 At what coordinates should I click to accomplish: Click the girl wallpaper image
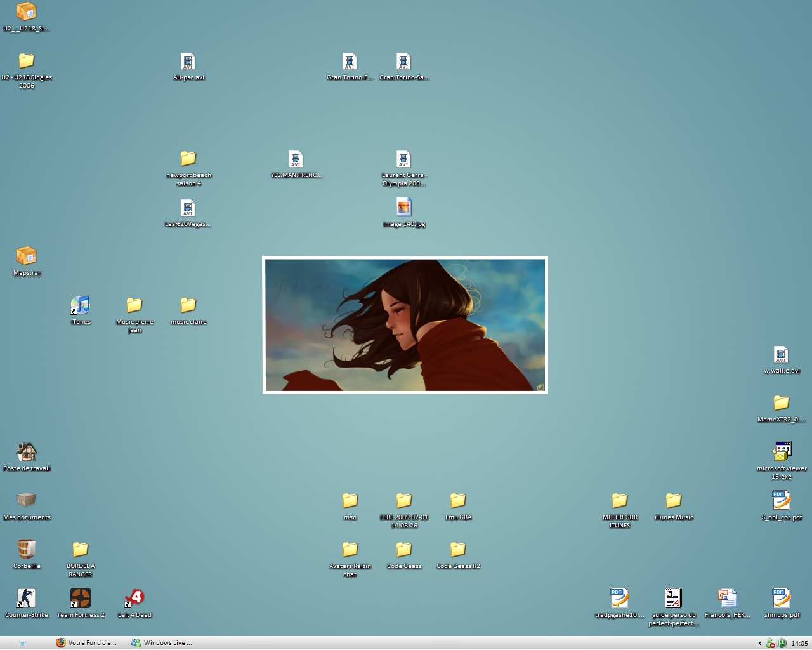405,325
